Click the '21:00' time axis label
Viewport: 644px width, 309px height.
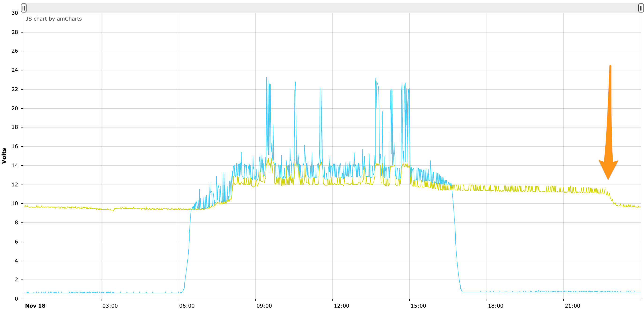tap(573, 305)
